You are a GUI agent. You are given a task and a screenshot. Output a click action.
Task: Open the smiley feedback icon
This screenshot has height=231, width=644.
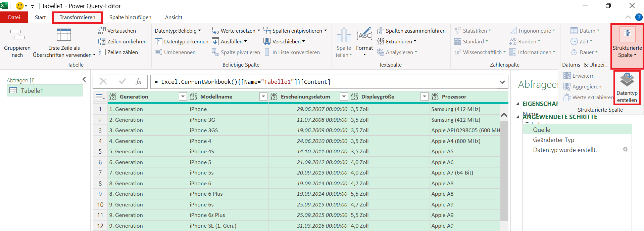[x=20, y=6]
